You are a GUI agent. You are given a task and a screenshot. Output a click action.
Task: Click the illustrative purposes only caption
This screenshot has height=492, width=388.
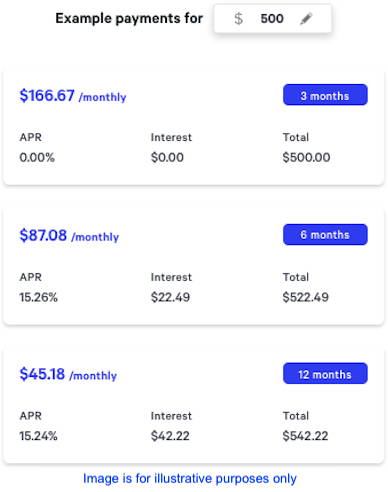190,479
